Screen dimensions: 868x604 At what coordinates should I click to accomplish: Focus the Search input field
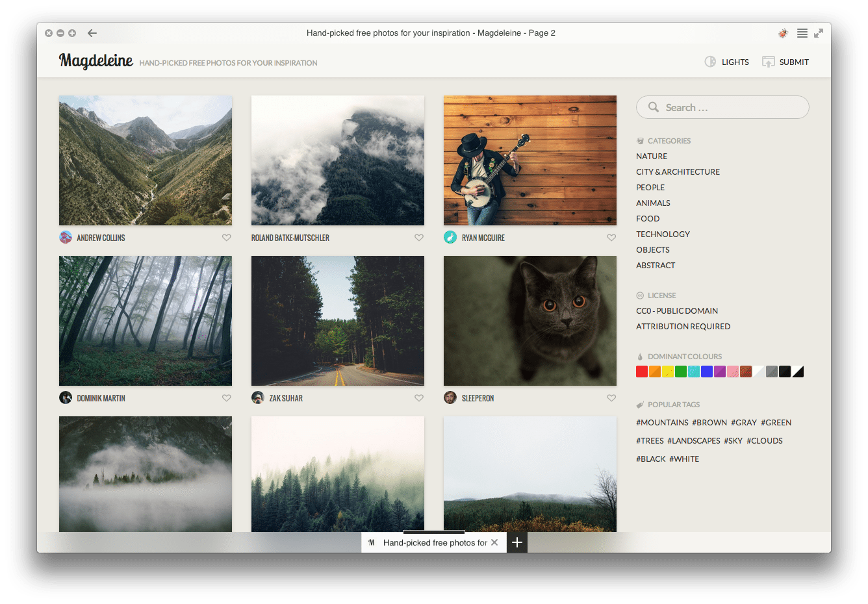722,107
